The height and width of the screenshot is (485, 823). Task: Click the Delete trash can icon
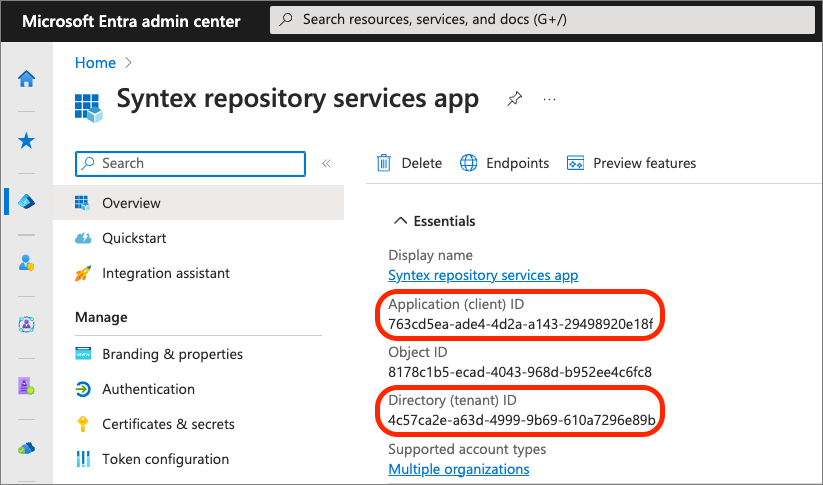click(384, 163)
